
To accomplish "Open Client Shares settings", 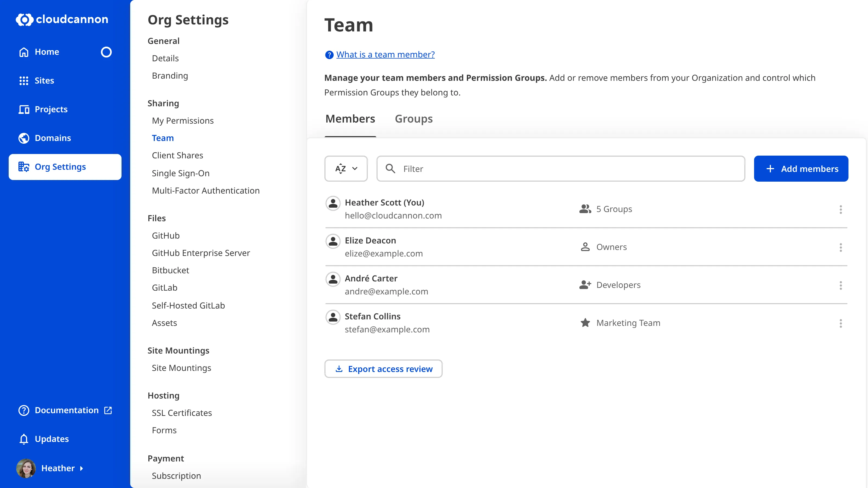I will click(177, 155).
